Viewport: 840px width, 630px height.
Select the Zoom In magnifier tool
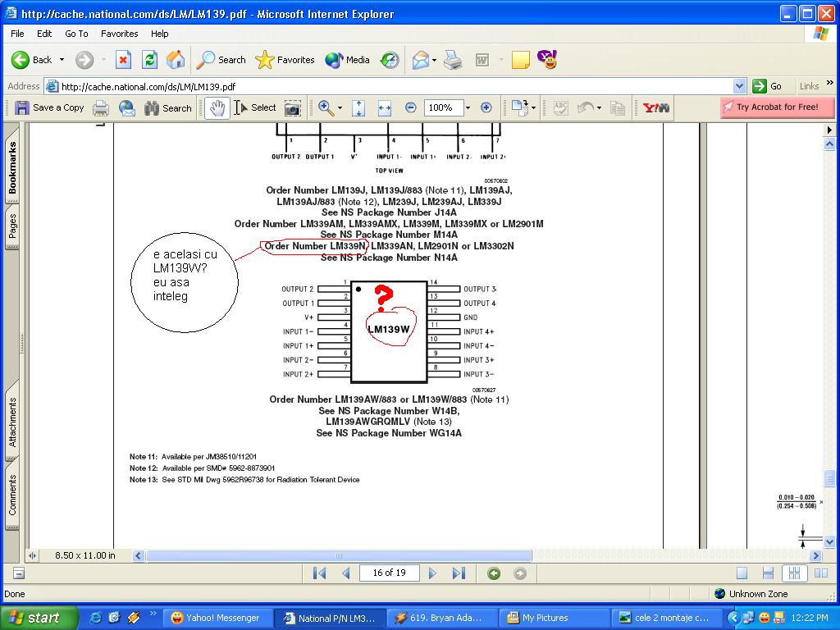pos(325,107)
